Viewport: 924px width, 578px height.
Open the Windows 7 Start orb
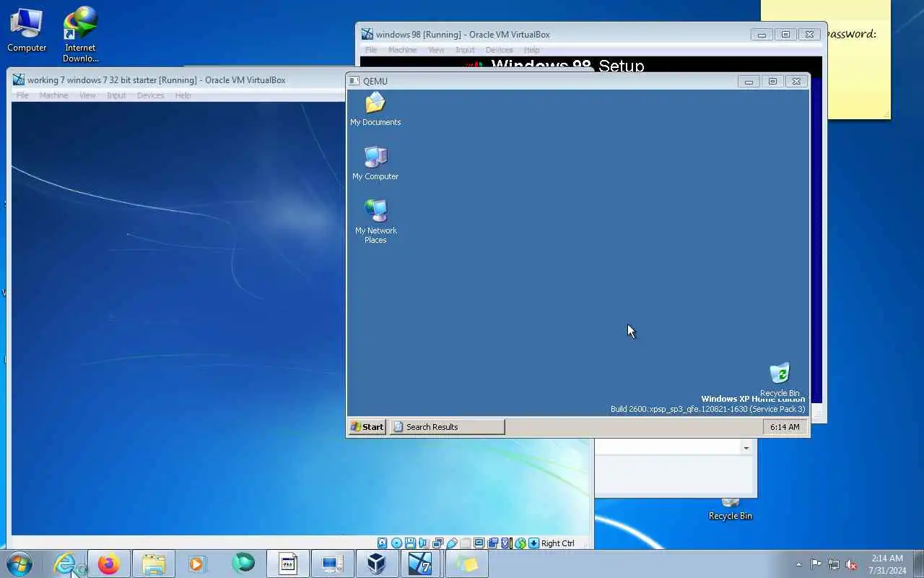coord(18,564)
